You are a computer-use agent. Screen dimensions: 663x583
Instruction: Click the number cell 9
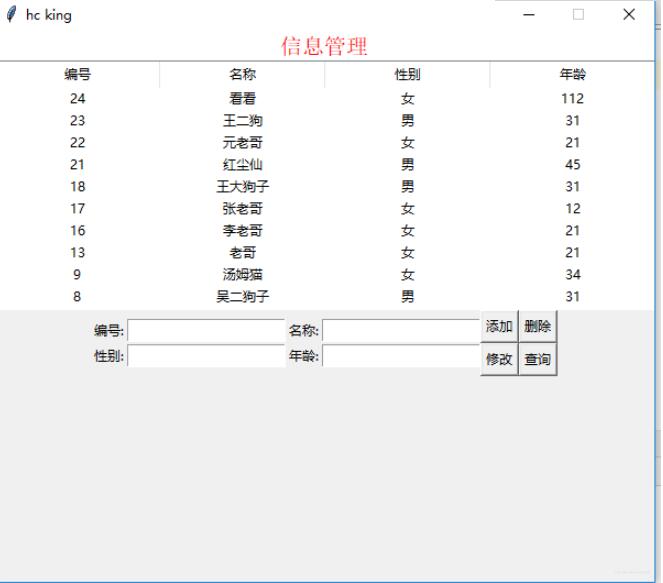pyautogui.click(x=77, y=274)
